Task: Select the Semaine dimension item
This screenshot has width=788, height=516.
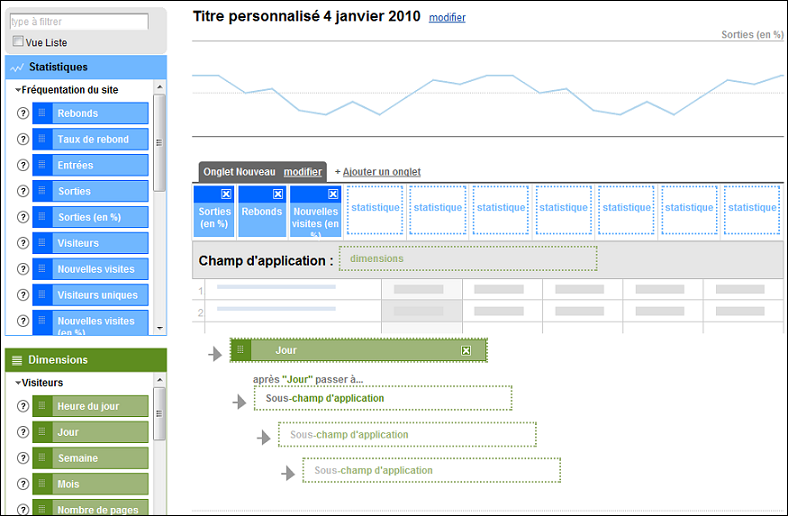Action: tap(90, 458)
